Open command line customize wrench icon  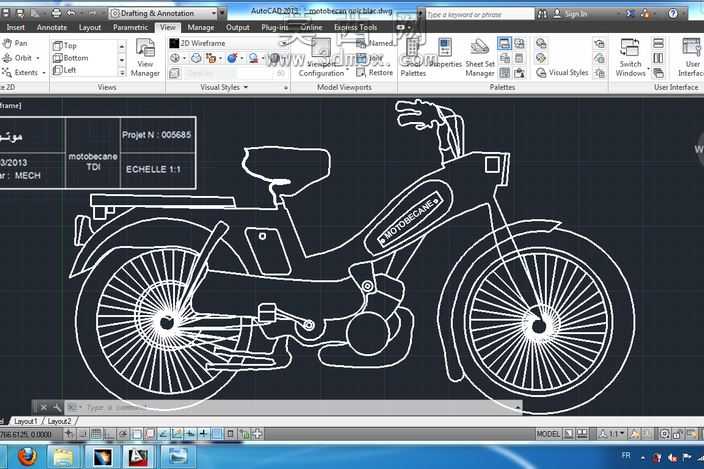[57, 408]
